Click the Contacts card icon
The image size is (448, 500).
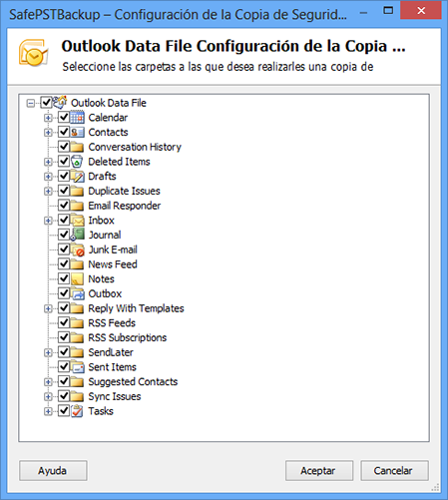coord(77,132)
